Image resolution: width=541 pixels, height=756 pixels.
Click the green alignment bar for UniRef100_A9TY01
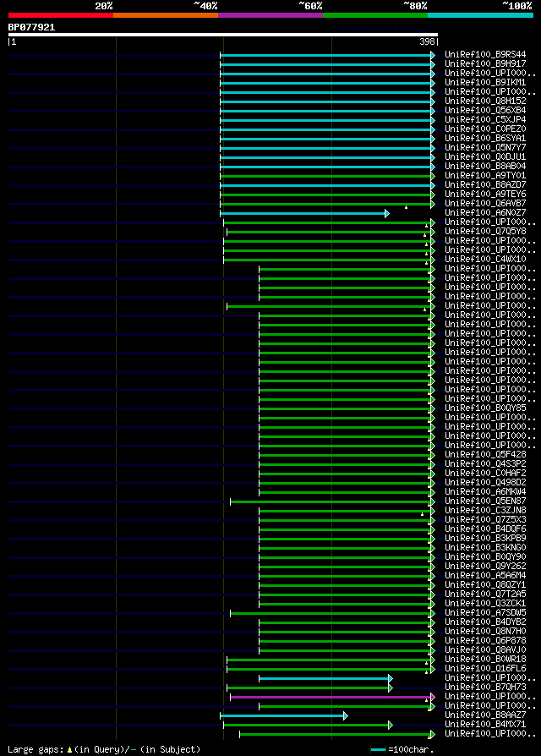point(327,177)
